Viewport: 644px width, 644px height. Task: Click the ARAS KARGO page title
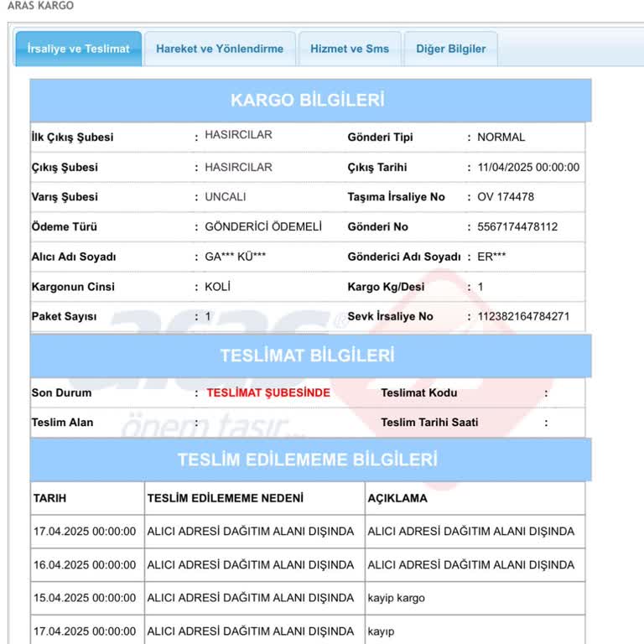click(x=40, y=5)
